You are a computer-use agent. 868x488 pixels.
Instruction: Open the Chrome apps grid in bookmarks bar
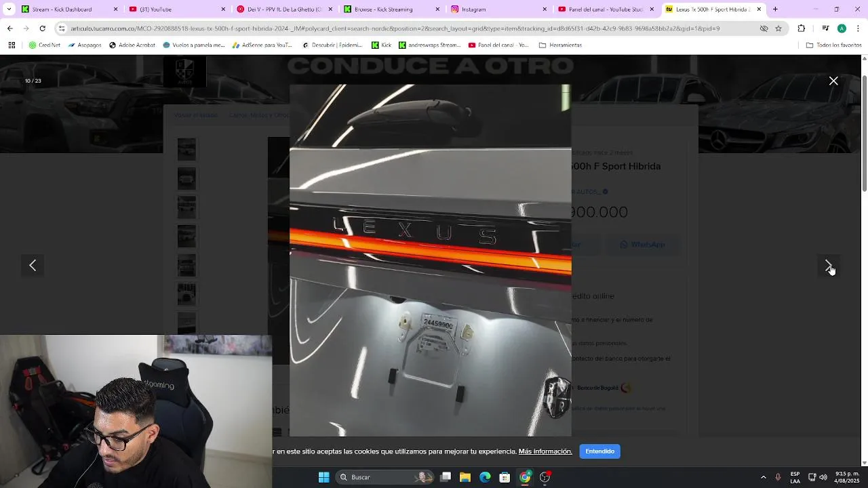pos(12,45)
